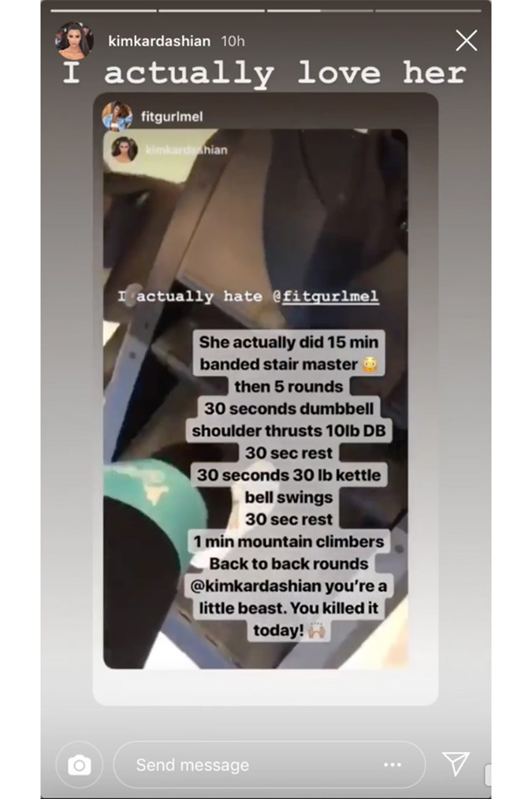Open the camera icon beside message field
The image size is (532, 799).
click(80, 765)
